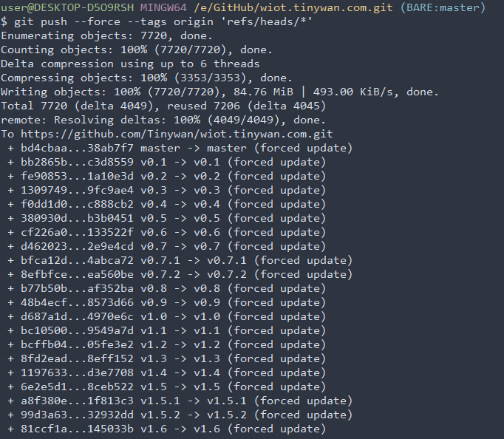This screenshot has width=504, height=439.
Task: Click the BARE:master branch indicator
Action: click(x=443, y=7)
